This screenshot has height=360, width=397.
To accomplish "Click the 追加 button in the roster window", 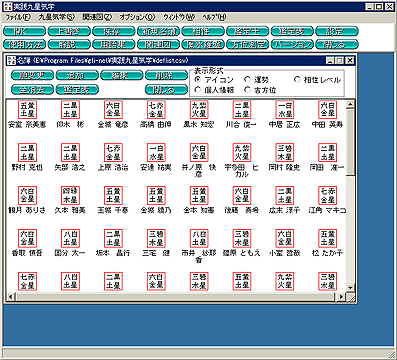I will pyautogui.click(x=77, y=75).
